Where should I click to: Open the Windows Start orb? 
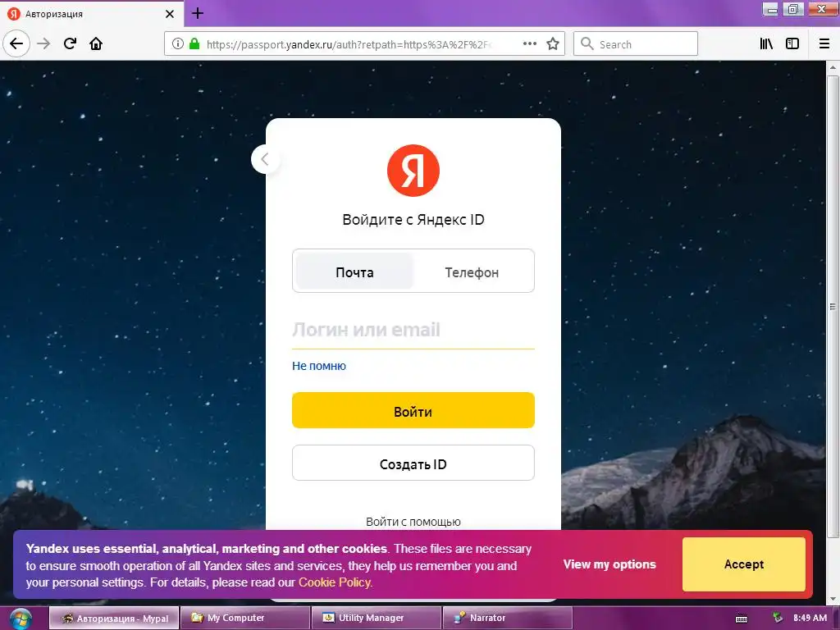point(21,619)
